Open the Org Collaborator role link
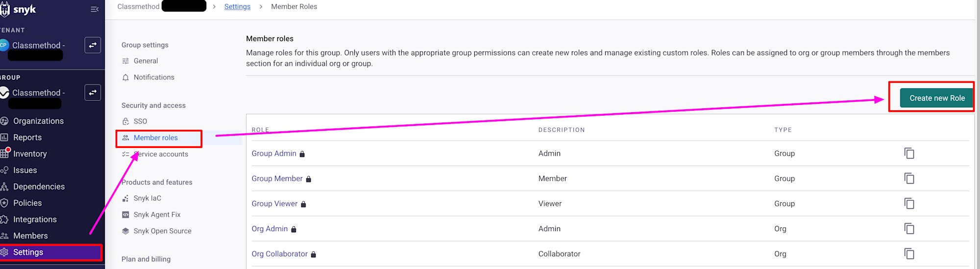Image resolution: width=980 pixels, height=269 pixels. pyautogui.click(x=279, y=254)
